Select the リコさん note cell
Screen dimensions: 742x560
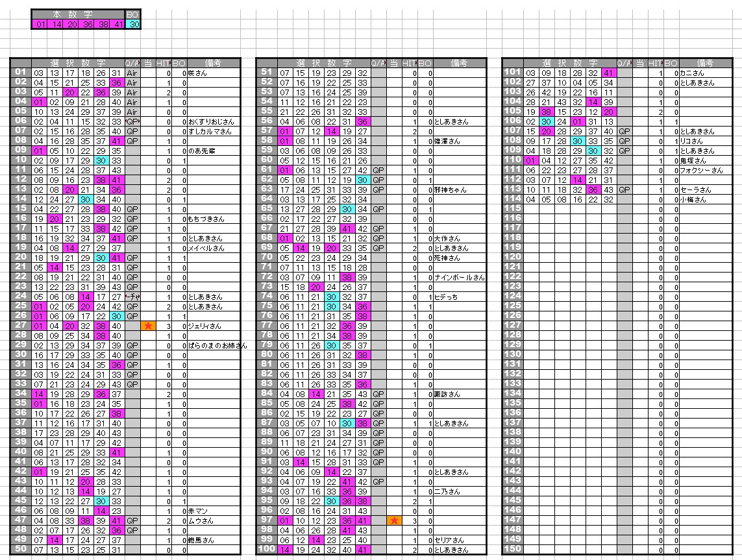click(706, 141)
